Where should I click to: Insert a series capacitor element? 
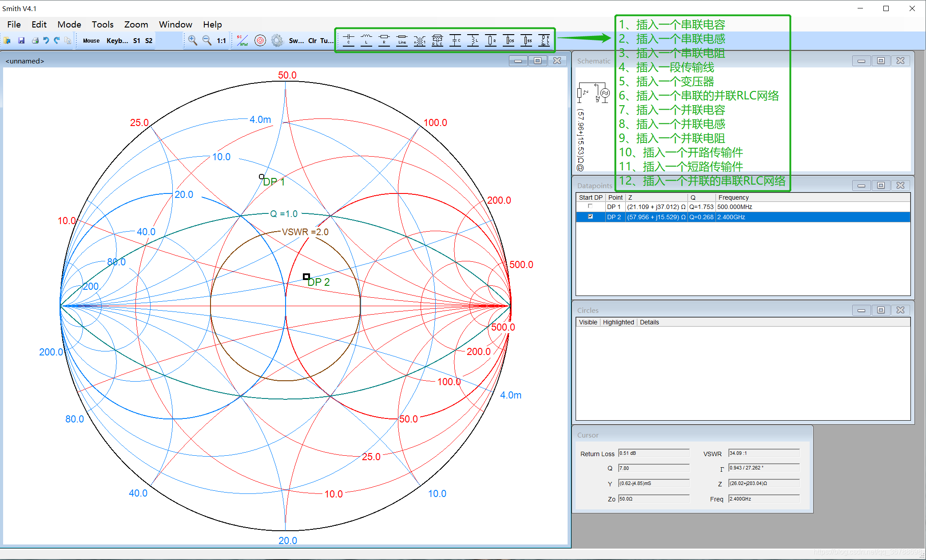click(349, 40)
